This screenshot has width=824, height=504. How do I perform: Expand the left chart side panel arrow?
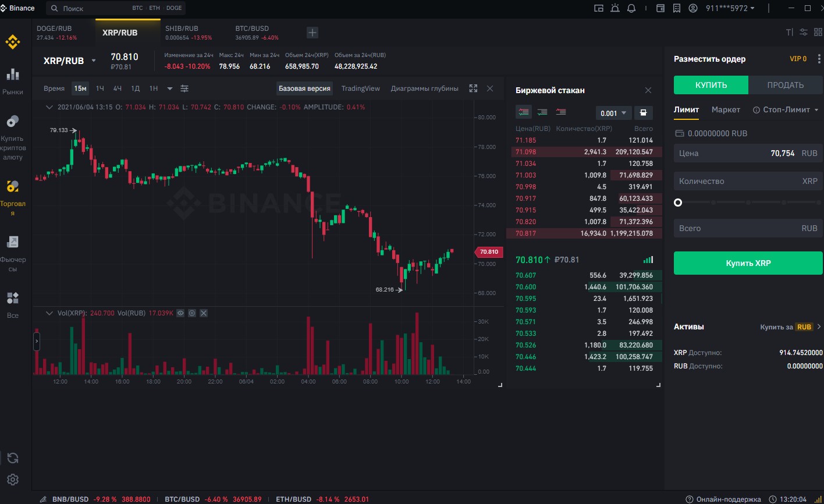[x=37, y=340]
